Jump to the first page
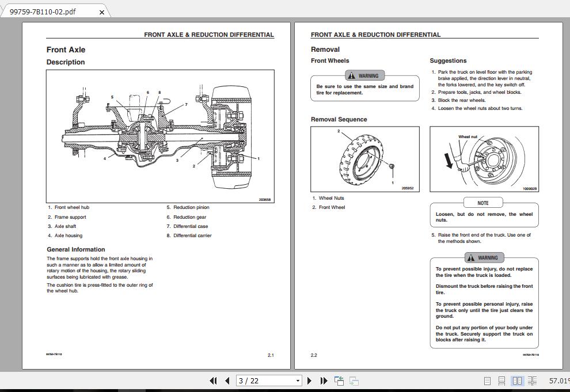Viewport: 570px width, 392px height. [x=212, y=380]
